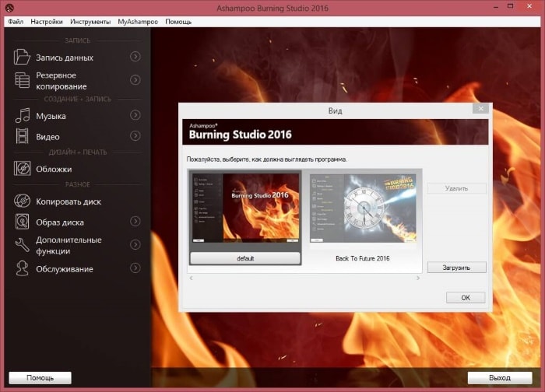Click the wrench icon for Дополнительные функции
The image size is (545, 392).
tap(22, 245)
